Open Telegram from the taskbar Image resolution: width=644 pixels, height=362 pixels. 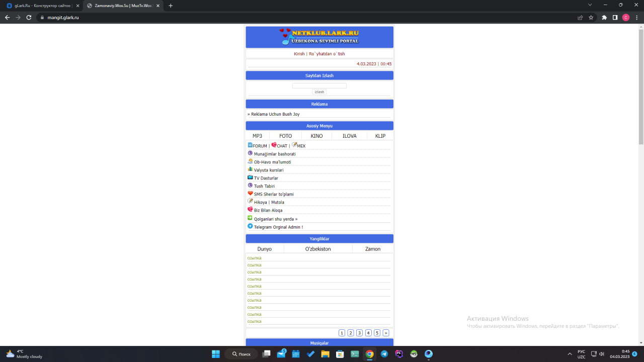coord(384,354)
